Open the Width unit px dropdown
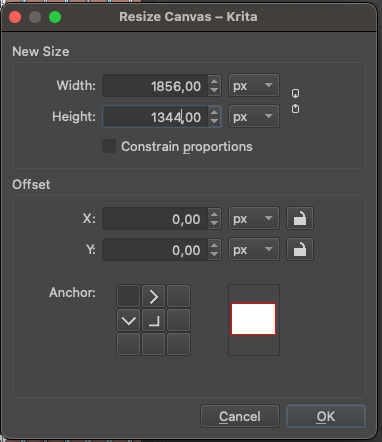The image size is (382, 442). point(254,86)
